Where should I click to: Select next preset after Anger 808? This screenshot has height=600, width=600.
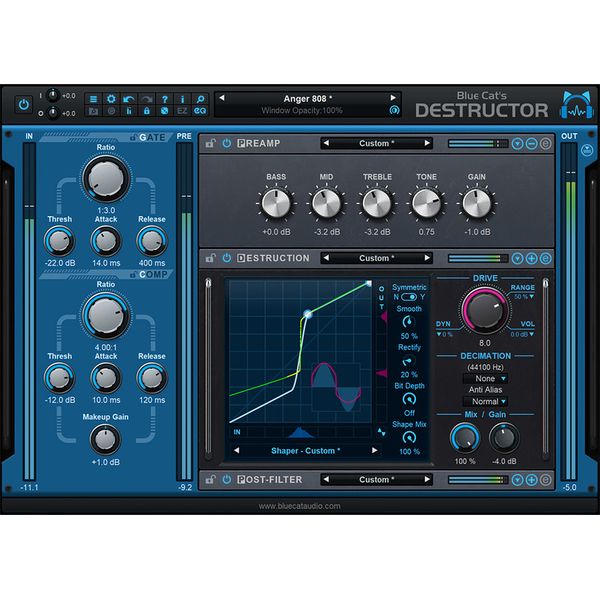click(x=393, y=98)
